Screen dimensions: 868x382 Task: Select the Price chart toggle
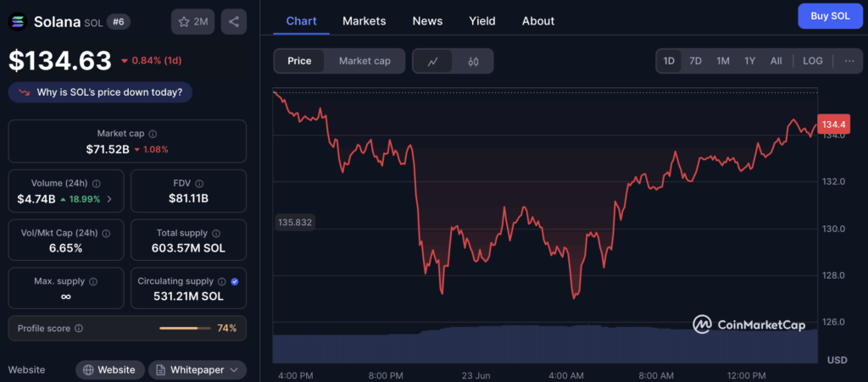click(299, 61)
